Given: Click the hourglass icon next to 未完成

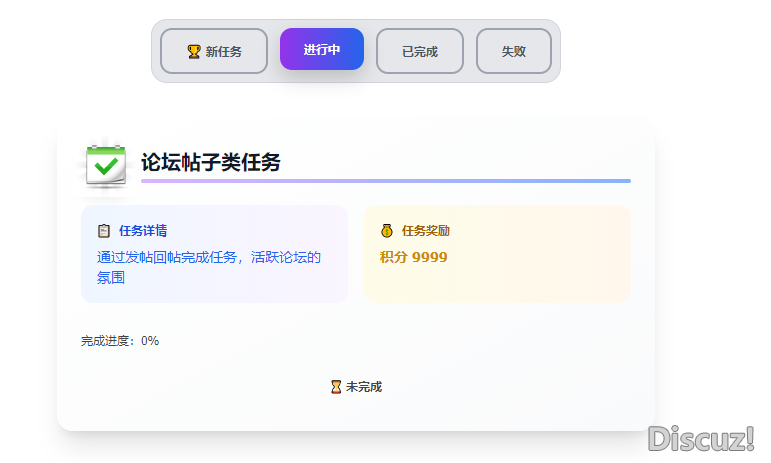Looking at the screenshot, I should (336, 387).
